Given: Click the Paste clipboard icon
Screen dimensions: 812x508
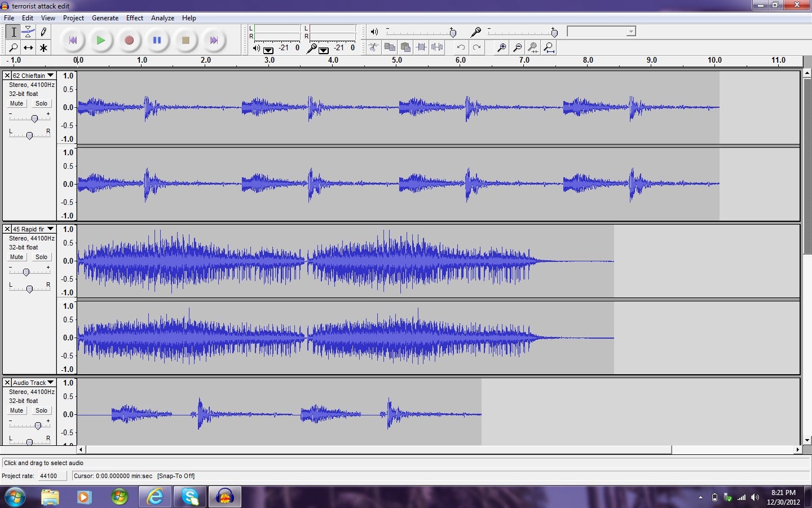Looking at the screenshot, I should point(405,47).
